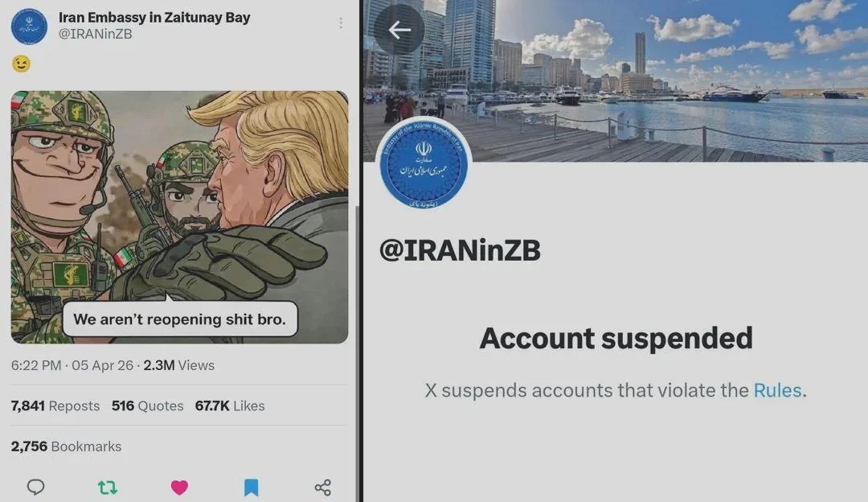
Task: Click the @IRANinZB handle under the name
Action: (95, 34)
